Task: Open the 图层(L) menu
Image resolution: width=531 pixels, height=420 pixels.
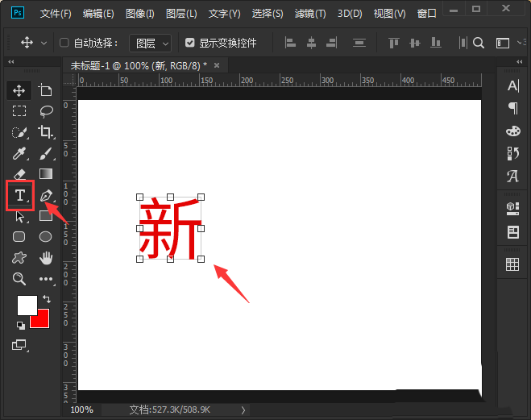Action: tap(181, 14)
